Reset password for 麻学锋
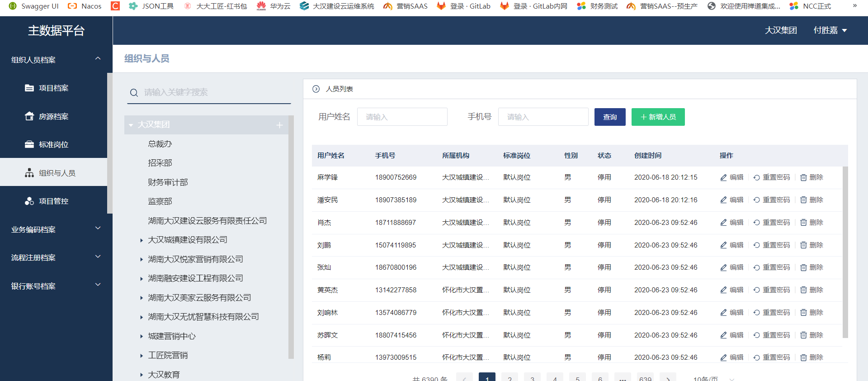Viewport: 868px width, 381px height. click(772, 177)
